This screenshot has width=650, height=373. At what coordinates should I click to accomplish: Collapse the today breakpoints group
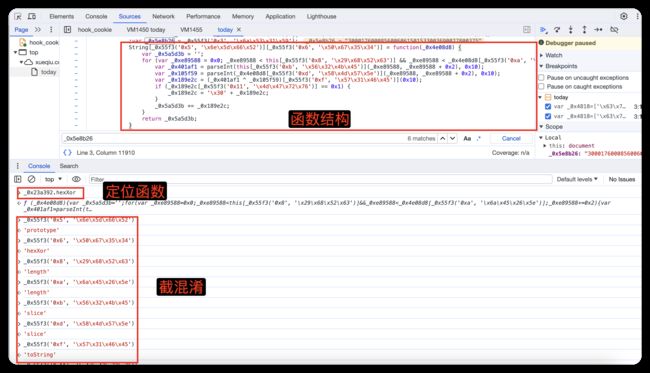(541, 97)
